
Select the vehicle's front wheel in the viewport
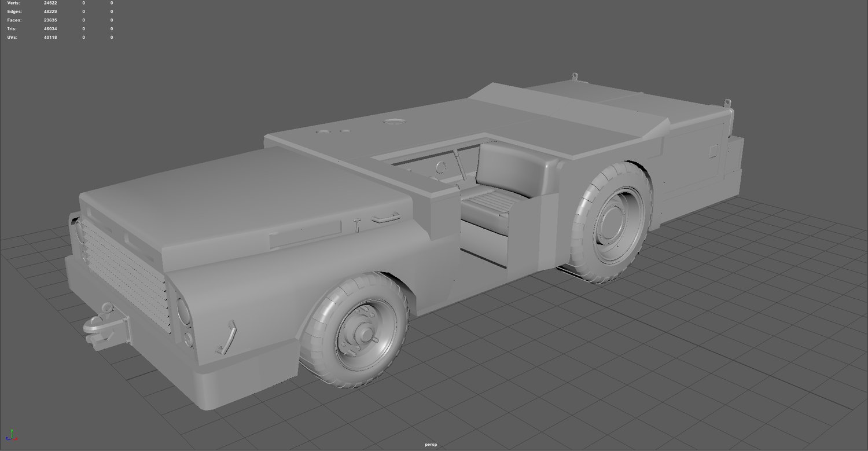tap(354, 330)
